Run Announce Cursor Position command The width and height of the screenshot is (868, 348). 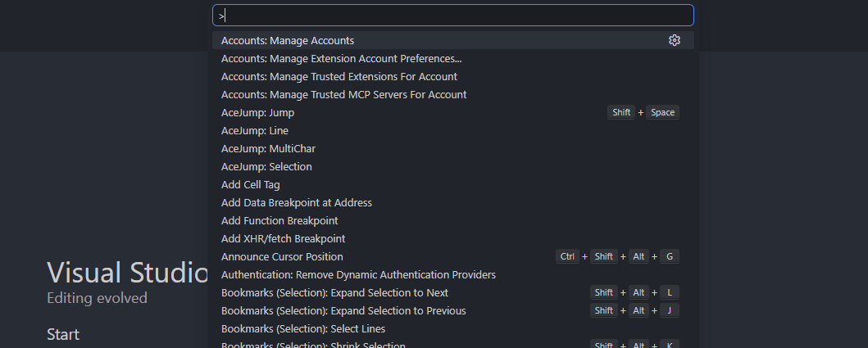[452, 256]
